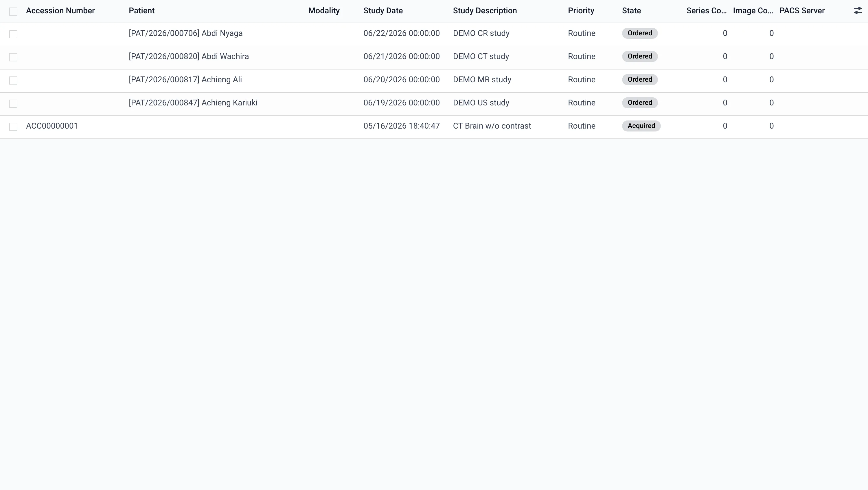Click Routine priority in CT Brain row
Image resolution: width=868 pixels, height=490 pixels.
coord(582,126)
